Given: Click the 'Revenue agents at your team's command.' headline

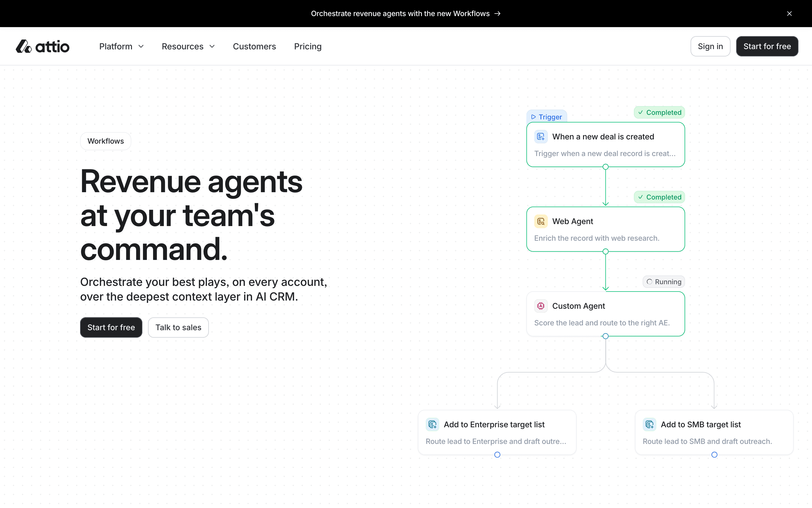Looking at the screenshot, I should (191, 215).
